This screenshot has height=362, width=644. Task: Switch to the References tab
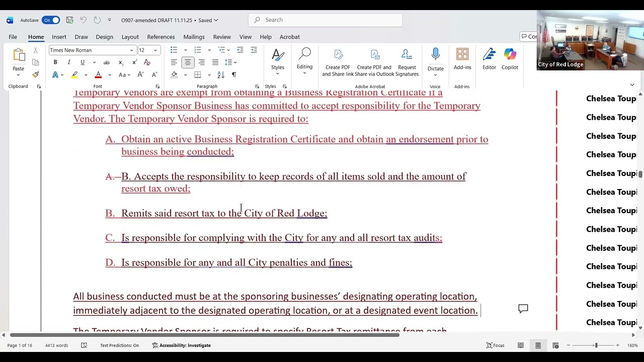pyautogui.click(x=161, y=37)
